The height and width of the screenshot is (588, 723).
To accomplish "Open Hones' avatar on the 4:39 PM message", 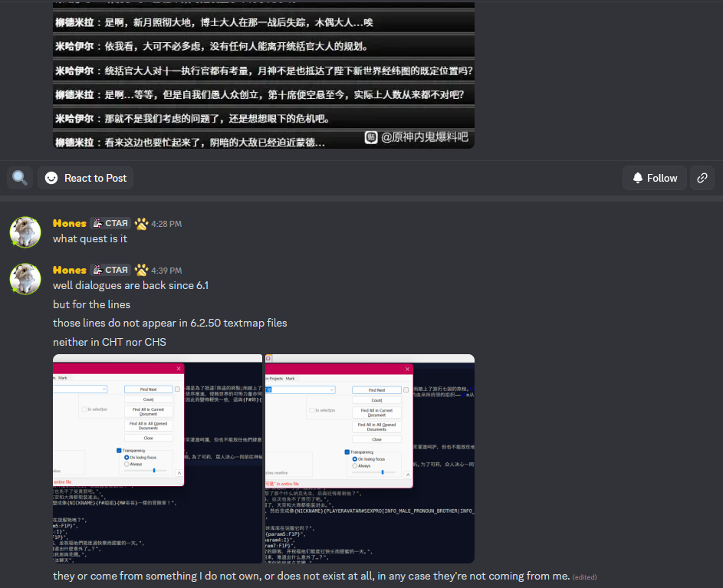I will tap(25, 279).
